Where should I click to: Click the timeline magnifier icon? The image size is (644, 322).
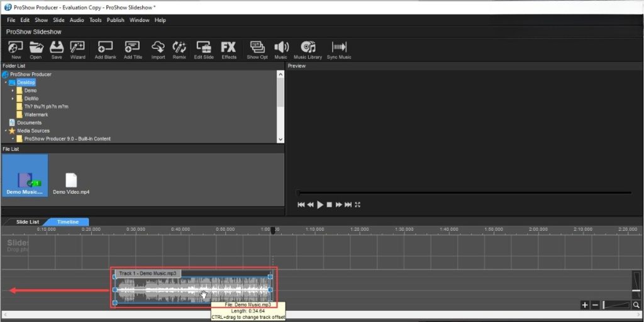(636, 305)
